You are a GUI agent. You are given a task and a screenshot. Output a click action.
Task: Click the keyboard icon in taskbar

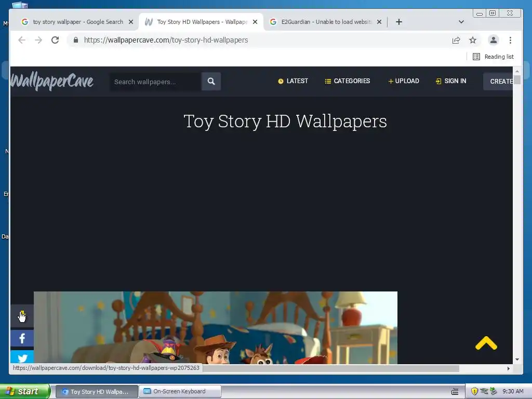coord(455,392)
